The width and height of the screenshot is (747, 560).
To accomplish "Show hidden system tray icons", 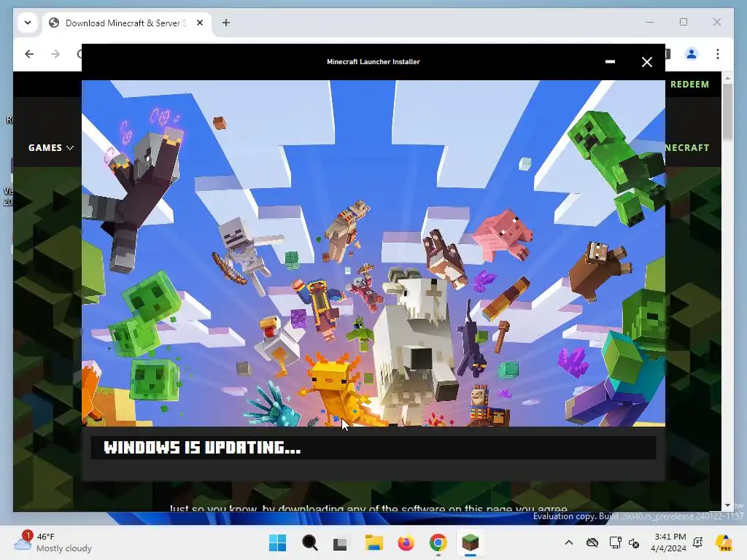I will click(569, 542).
